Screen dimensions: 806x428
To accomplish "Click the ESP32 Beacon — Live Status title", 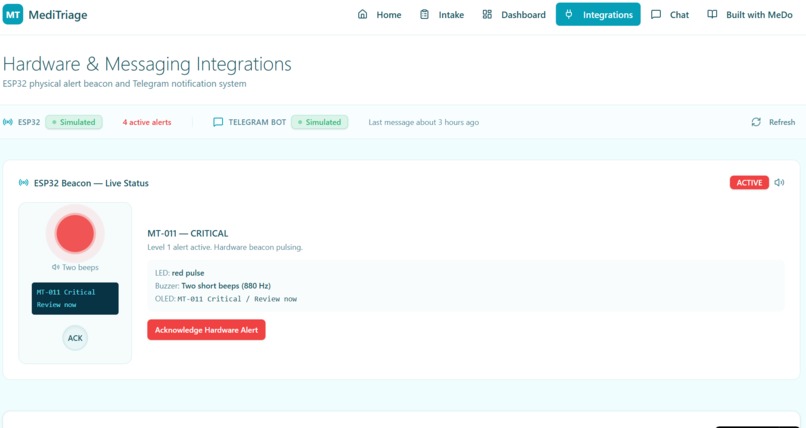I will coord(91,183).
